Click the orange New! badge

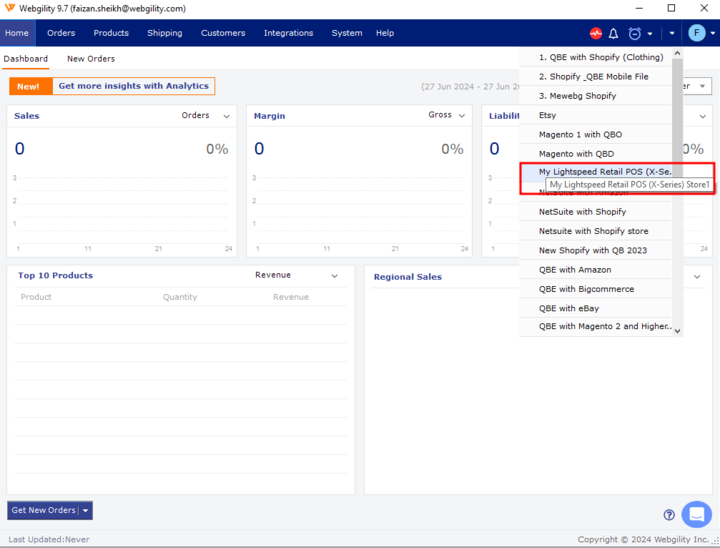(31, 86)
